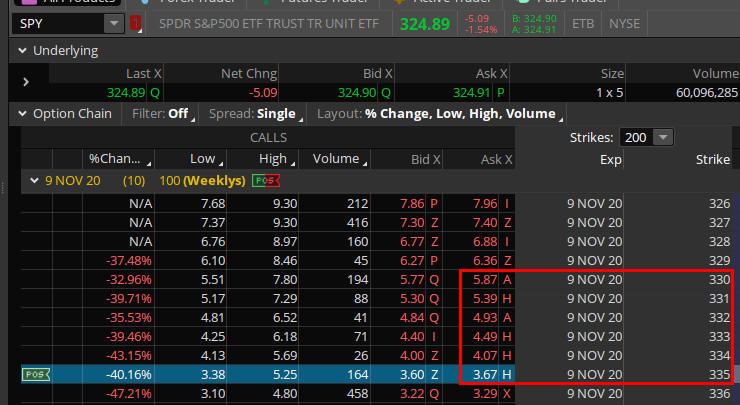Click ask price 4.07 for 334 strike
This screenshot has height=405, width=740.
(x=485, y=355)
